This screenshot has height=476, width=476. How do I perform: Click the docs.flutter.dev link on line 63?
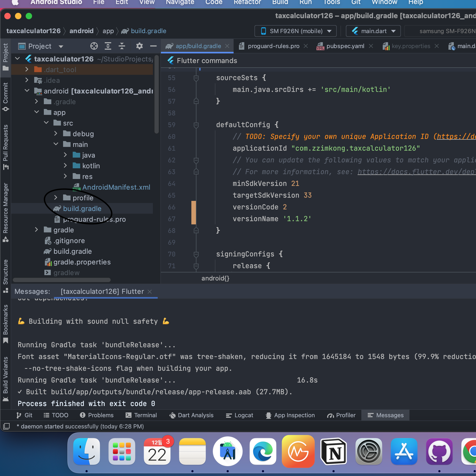[x=417, y=172]
